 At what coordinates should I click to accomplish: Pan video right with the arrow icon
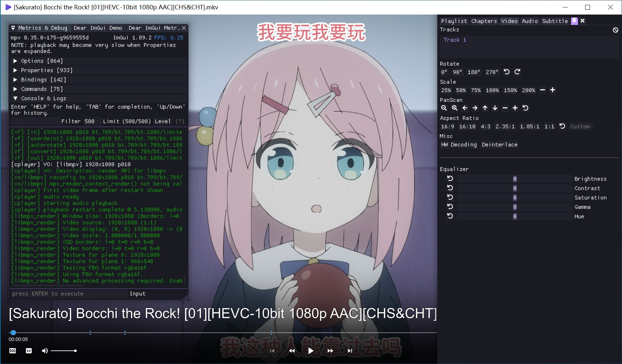(x=475, y=108)
